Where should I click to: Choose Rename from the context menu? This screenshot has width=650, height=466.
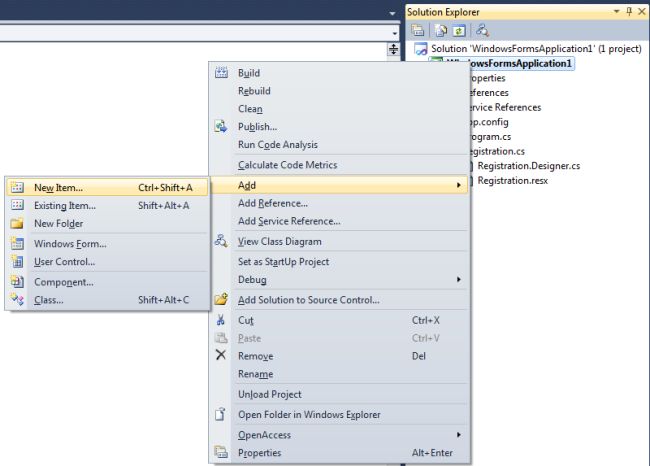click(x=255, y=374)
